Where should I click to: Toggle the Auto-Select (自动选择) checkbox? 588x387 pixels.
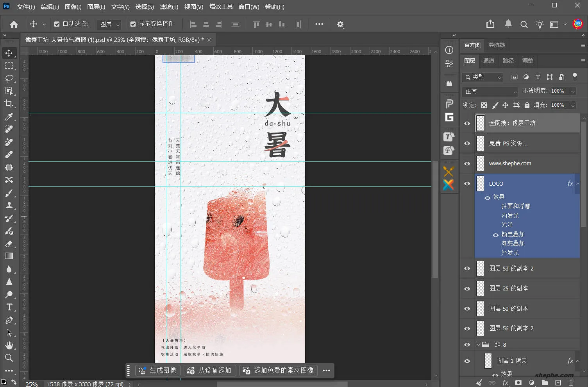tap(57, 24)
